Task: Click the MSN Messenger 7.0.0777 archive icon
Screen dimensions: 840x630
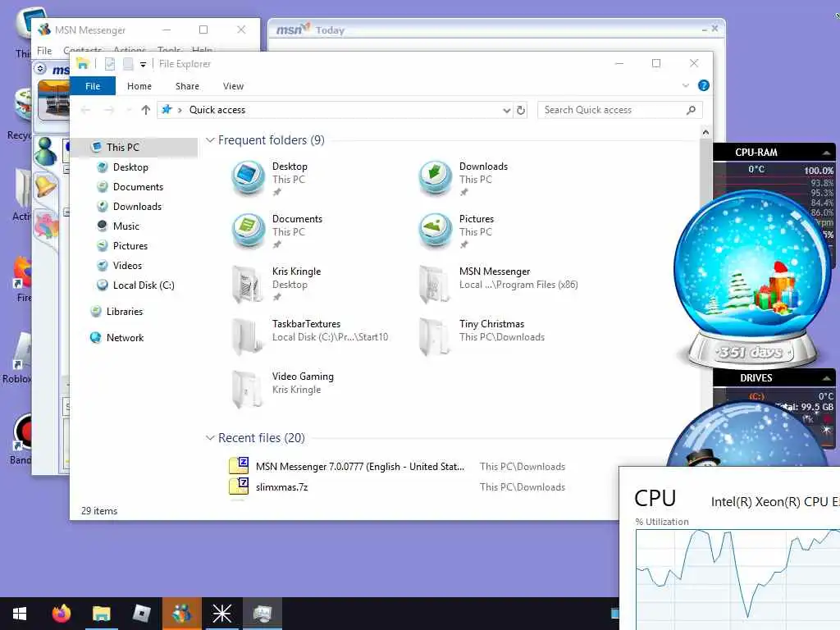Action: (239, 465)
